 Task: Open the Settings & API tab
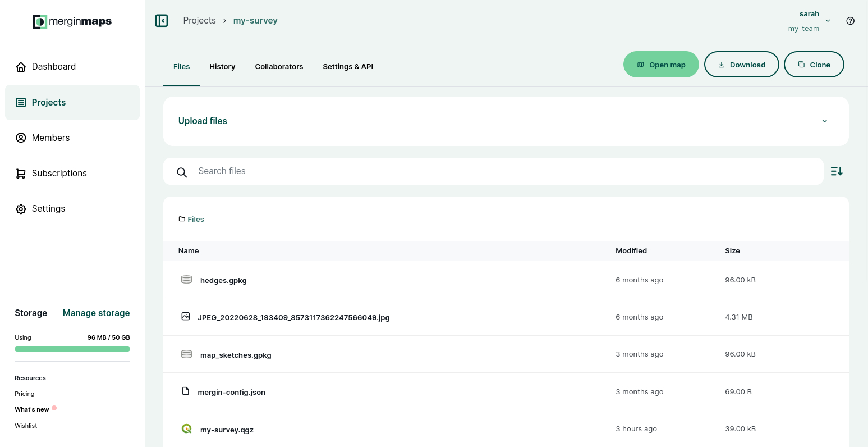click(x=348, y=67)
